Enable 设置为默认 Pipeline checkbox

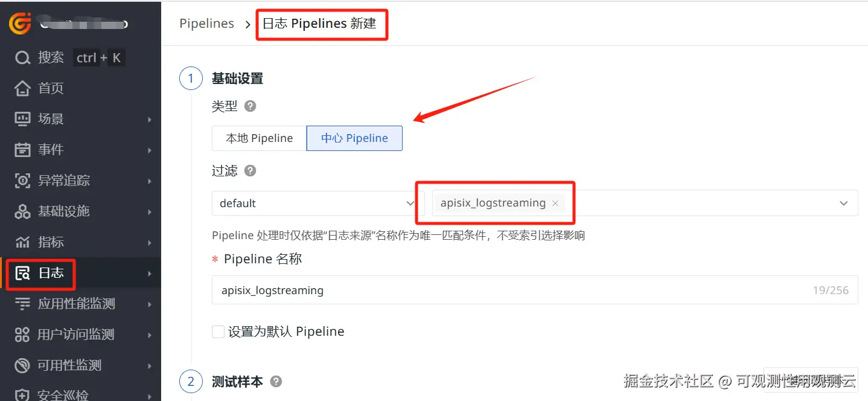coord(219,332)
